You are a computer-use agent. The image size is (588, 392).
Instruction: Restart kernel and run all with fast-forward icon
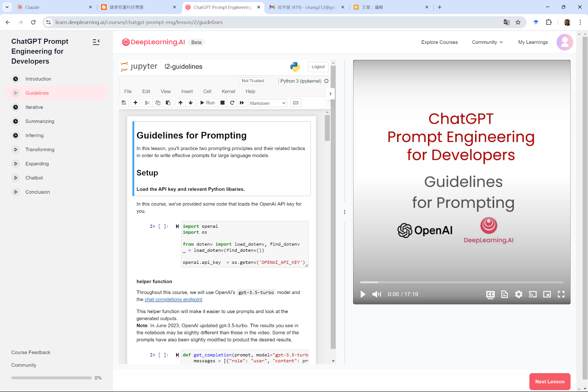[x=242, y=103]
